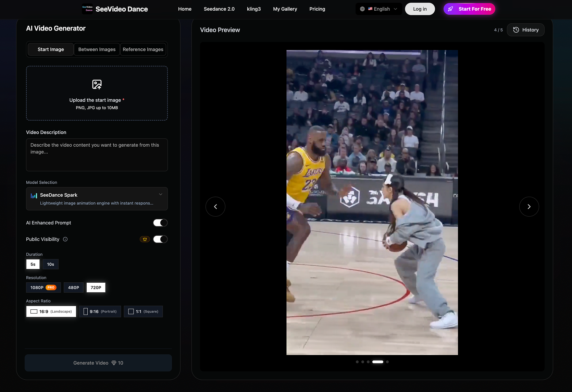The width and height of the screenshot is (572, 392).
Task: Toggle the AI Enhanced Prompt switch
Action: point(160,223)
